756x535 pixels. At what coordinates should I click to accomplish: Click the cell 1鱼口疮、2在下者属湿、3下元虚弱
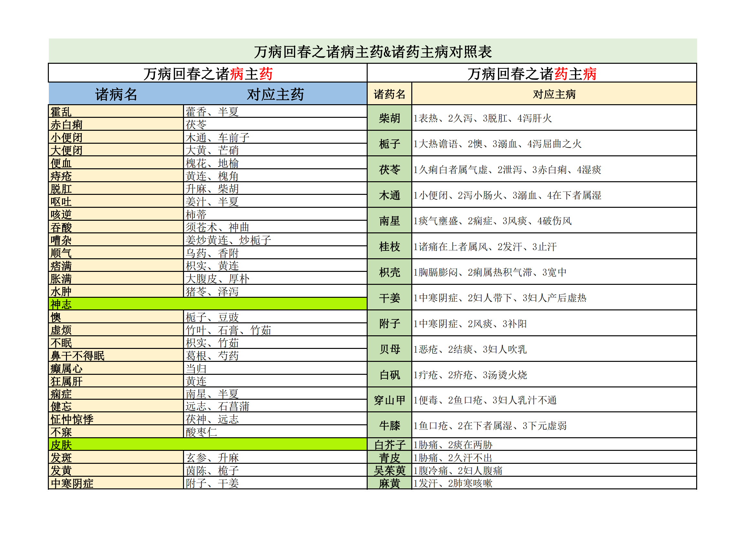coord(554,426)
